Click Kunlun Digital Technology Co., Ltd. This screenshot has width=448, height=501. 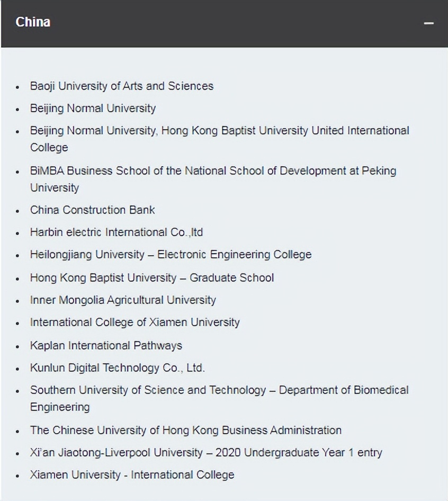(117, 368)
